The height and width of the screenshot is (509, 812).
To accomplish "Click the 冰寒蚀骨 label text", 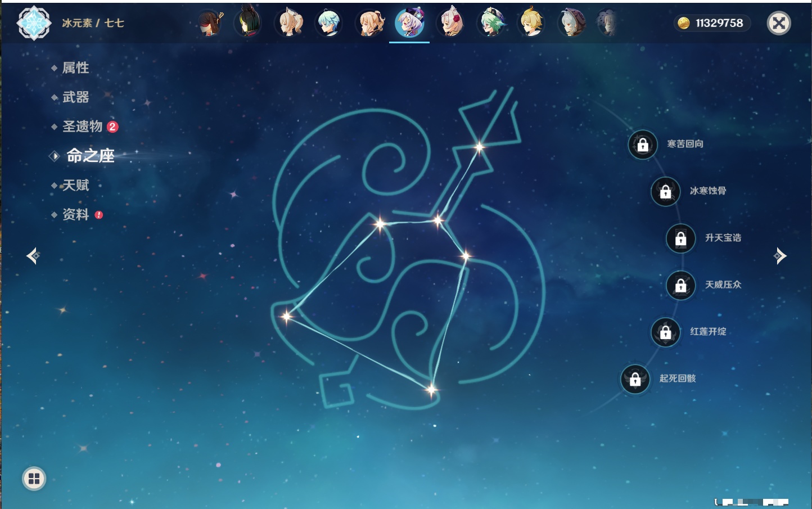I will pos(708,191).
